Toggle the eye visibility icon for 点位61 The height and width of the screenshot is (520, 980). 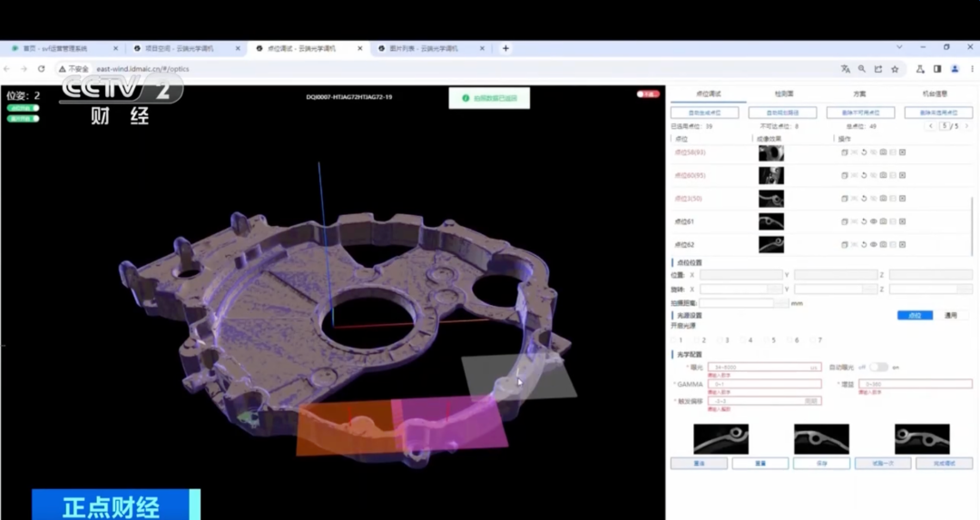[873, 221]
